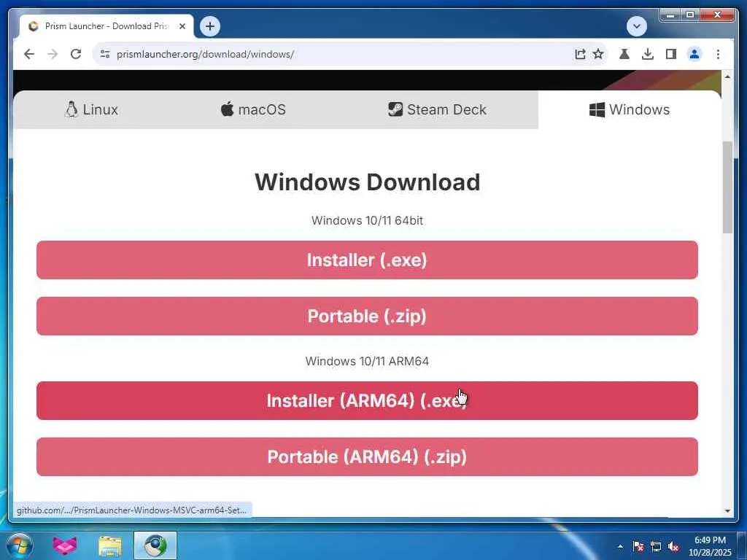Switch to the Steam Deck tab
The width and height of the screenshot is (747, 560).
pyautogui.click(x=438, y=109)
